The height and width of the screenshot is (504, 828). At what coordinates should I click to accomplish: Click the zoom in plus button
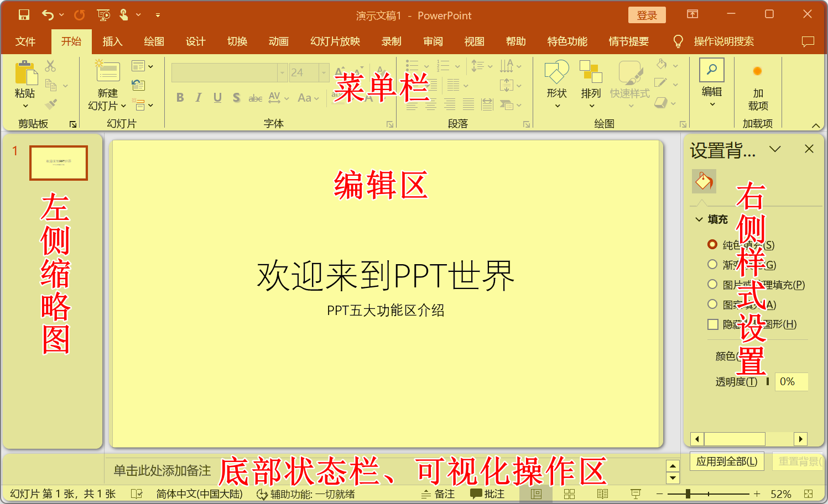757,494
